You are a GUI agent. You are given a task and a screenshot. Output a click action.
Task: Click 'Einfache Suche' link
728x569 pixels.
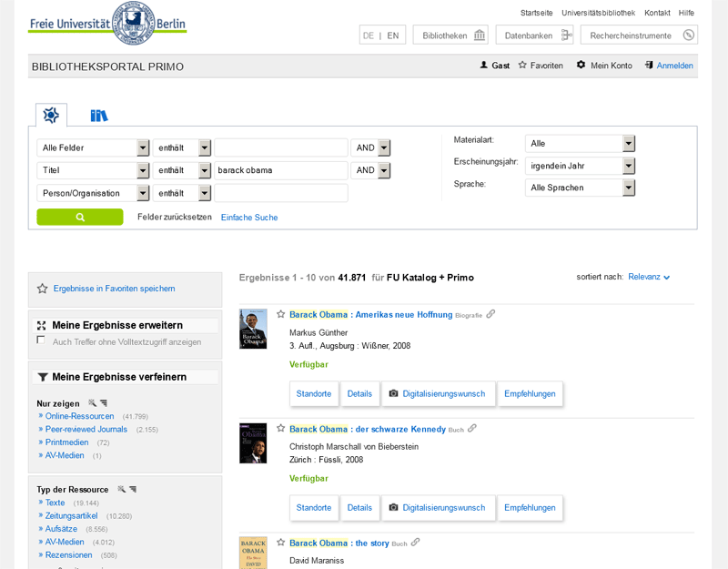tap(249, 218)
